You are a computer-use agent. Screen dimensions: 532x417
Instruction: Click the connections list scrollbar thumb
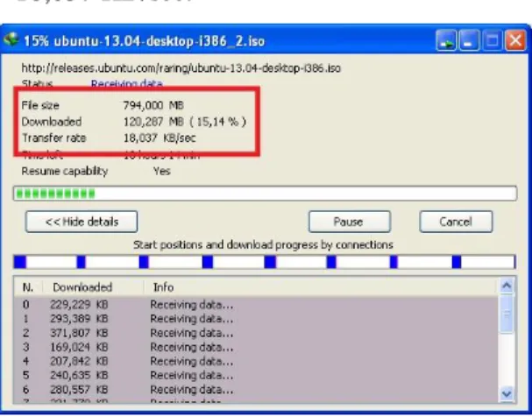click(x=507, y=314)
